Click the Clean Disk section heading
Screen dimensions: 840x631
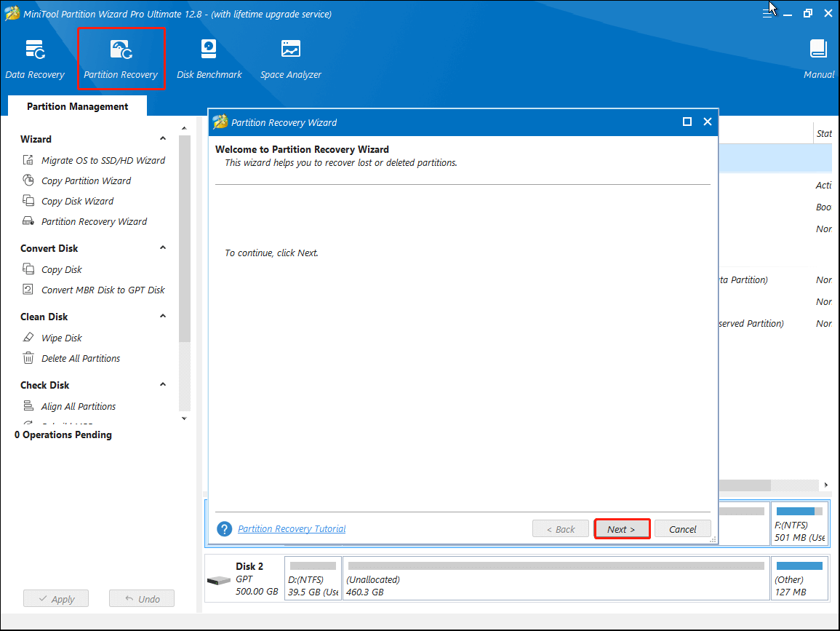click(44, 317)
